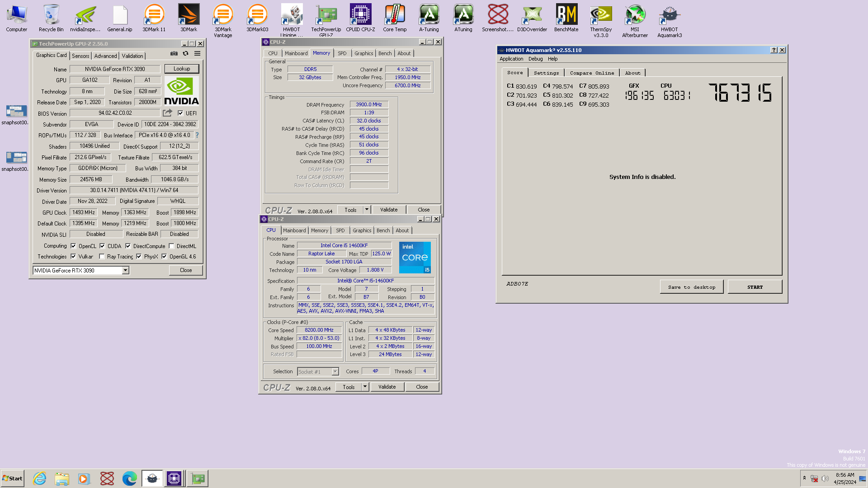Open the Application menu in Aquamark3
The height and width of the screenshot is (488, 868).
pos(511,59)
